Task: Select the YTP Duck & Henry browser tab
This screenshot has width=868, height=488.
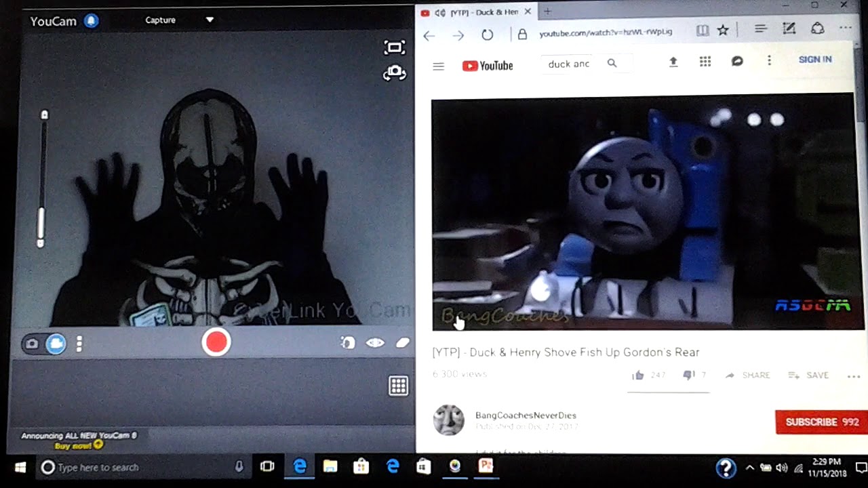Action: (x=476, y=12)
